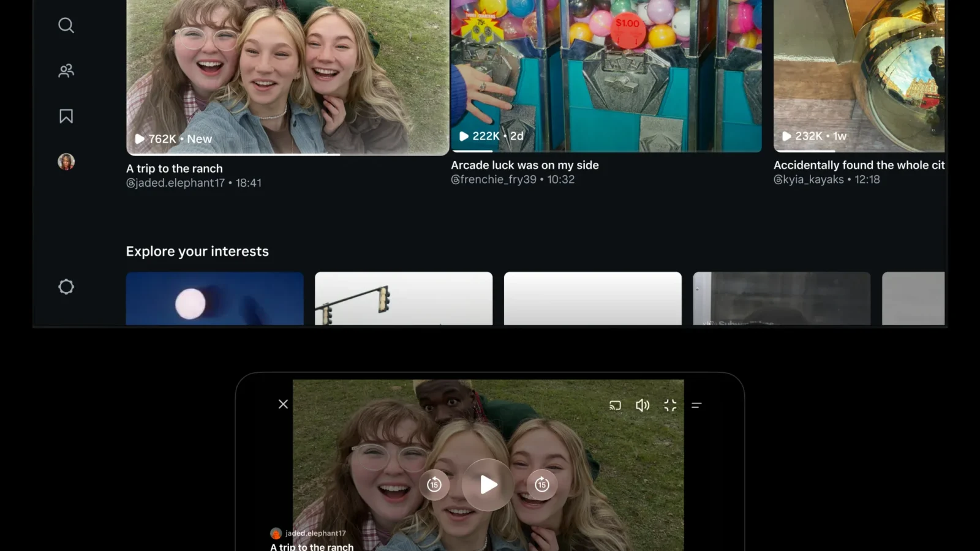The image size is (980, 551).
Task: Open 'A trip to the ranch' thumbnail
Action: (288, 77)
